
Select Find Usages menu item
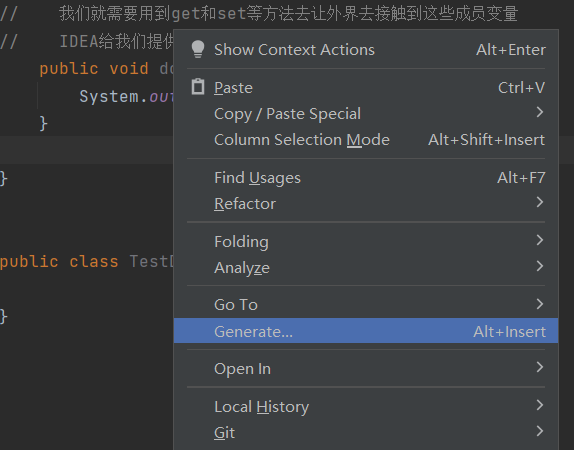366,178
